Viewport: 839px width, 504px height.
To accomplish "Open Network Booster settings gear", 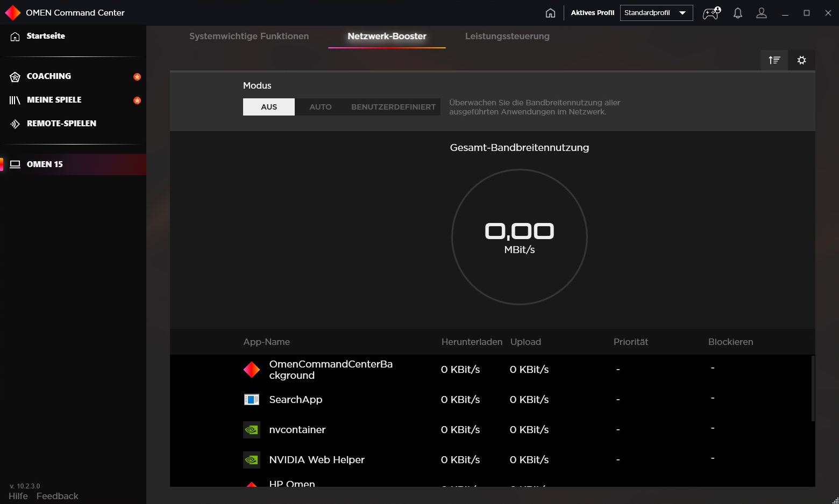I will 801,60.
